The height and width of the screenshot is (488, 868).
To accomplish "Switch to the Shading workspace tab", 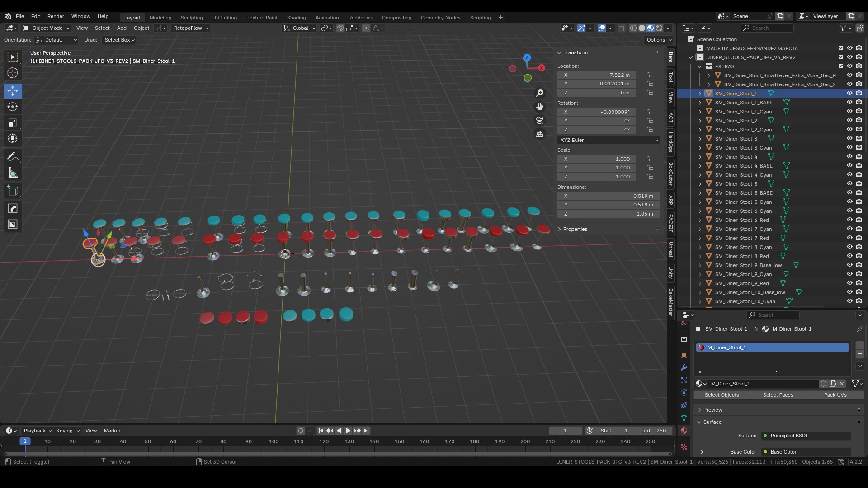I will point(296,18).
